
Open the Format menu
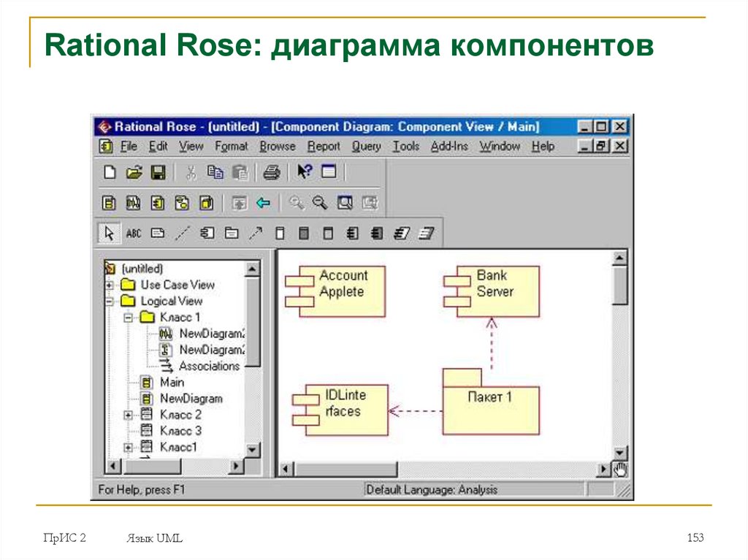(x=232, y=146)
